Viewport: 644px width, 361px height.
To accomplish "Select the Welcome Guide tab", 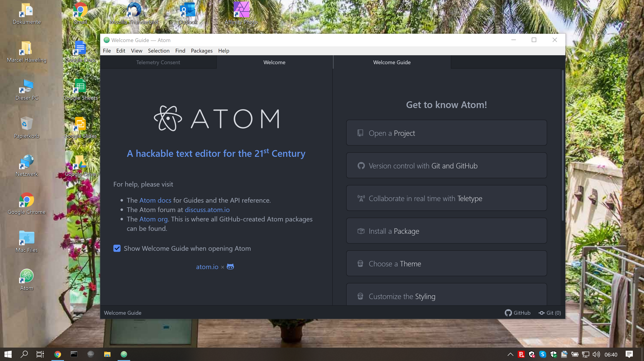I will click(x=392, y=62).
